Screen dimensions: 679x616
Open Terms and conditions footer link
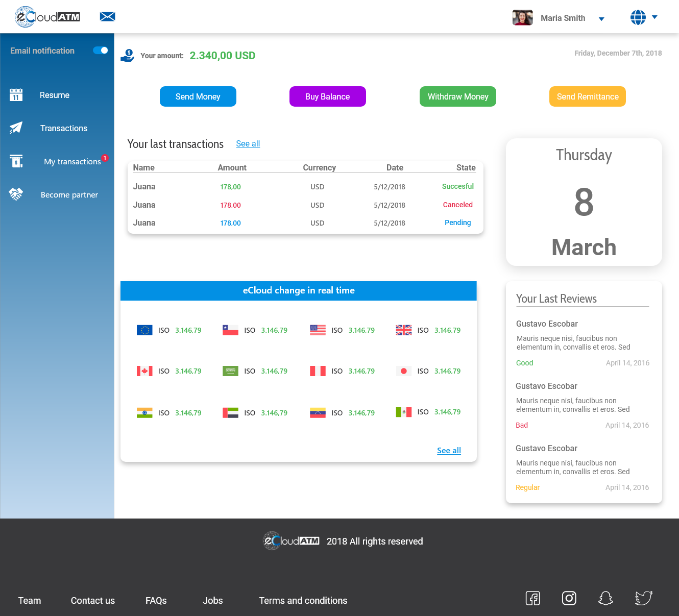[x=303, y=601]
